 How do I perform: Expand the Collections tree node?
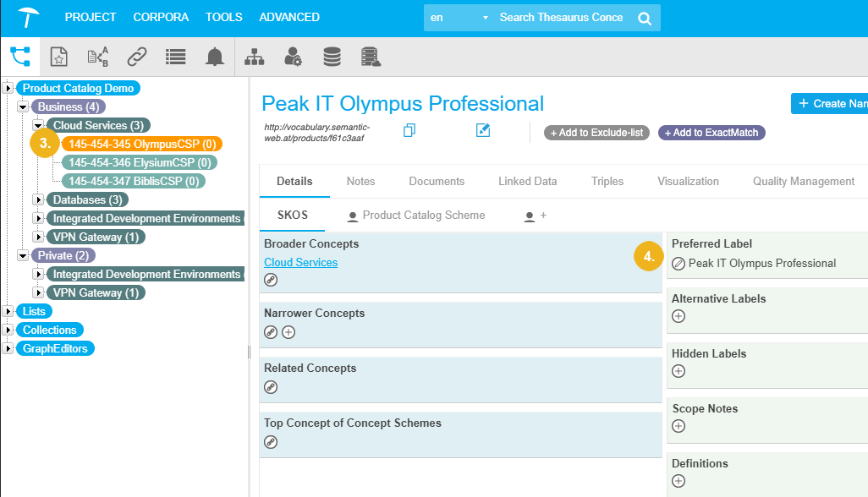click(8, 330)
